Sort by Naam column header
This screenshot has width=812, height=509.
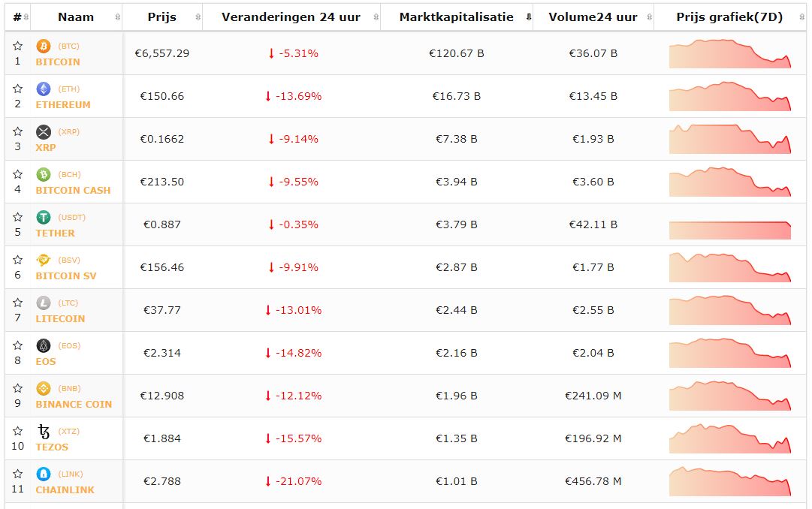pos(76,17)
